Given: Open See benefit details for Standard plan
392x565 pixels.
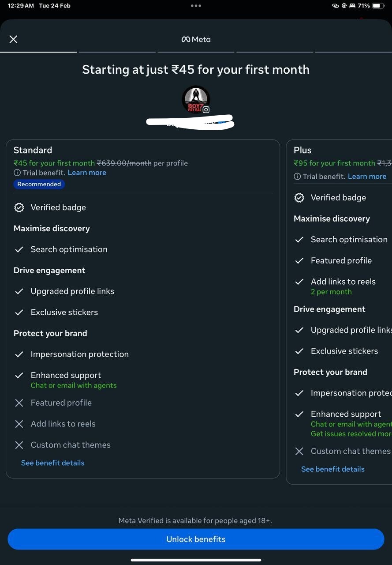Looking at the screenshot, I should click(52, 463).
